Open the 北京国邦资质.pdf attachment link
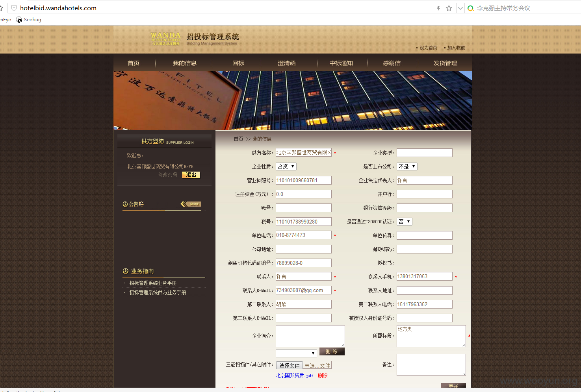Viewport: 581px width, 392px height. pos(294,376)
